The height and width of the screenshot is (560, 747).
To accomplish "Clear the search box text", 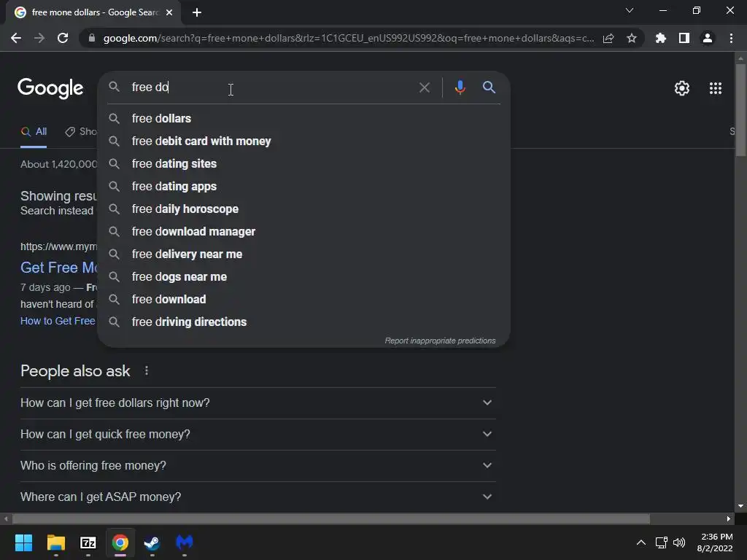I will pos(425,87).
